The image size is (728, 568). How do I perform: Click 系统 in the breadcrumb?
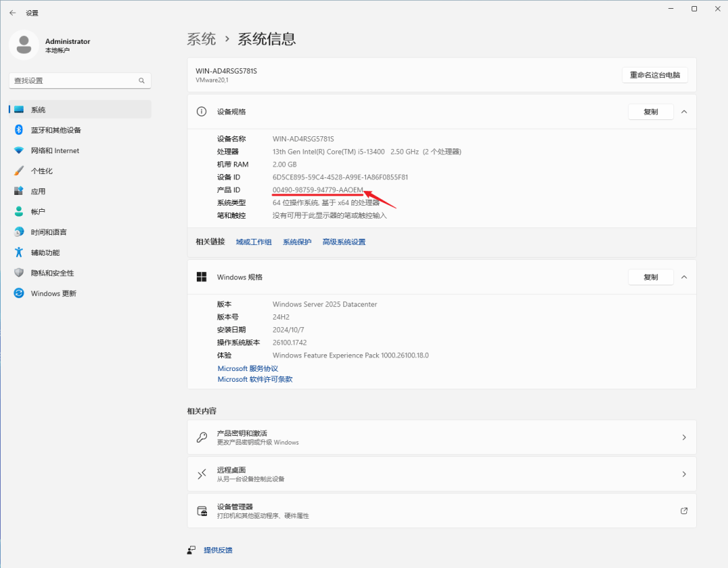pyautogui.click(x=202, y=39)
